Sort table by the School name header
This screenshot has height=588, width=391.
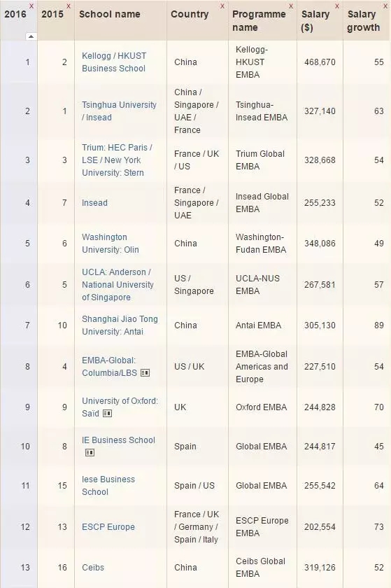pos(109,14)
